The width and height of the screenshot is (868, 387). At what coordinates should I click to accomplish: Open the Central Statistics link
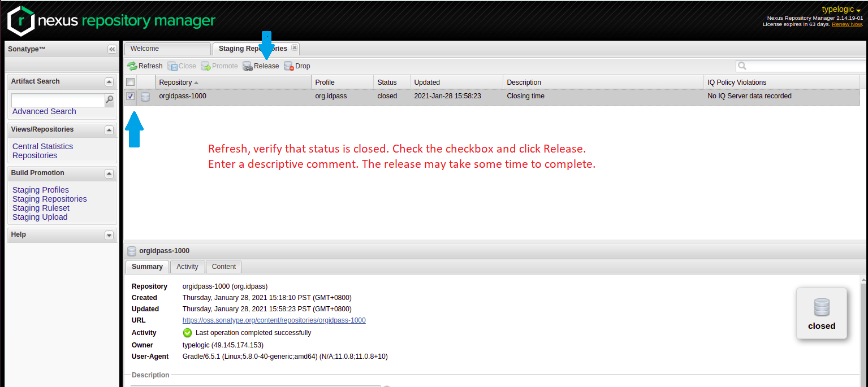42,146
